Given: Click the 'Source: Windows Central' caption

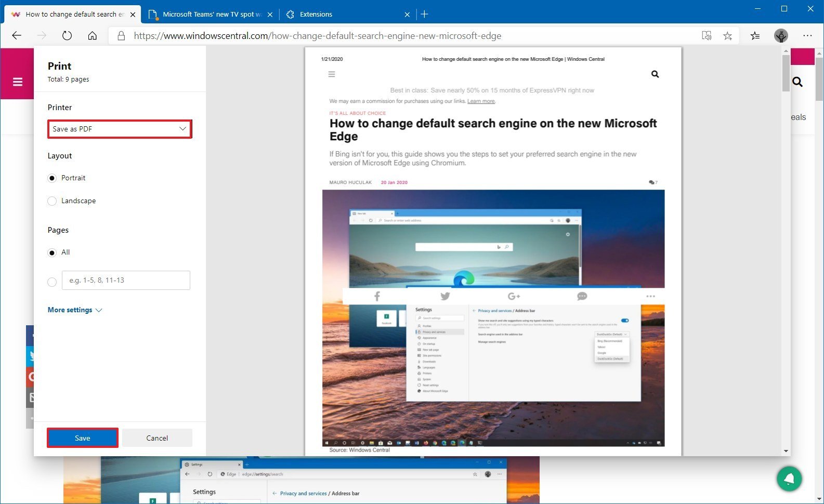Looking at the screenshot, I should [x=359, y=450].
